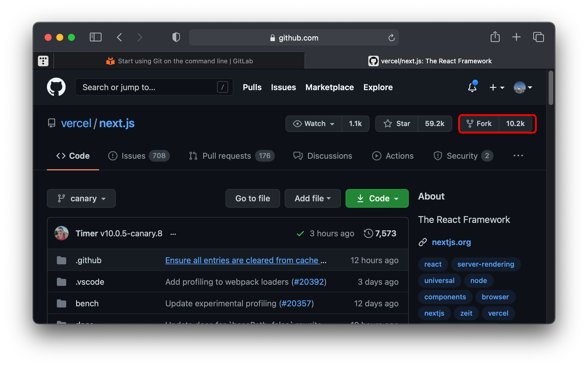This screenshot has width=588, height=367.
Task: Open pull request #20357 link
Action: [296, 303]
